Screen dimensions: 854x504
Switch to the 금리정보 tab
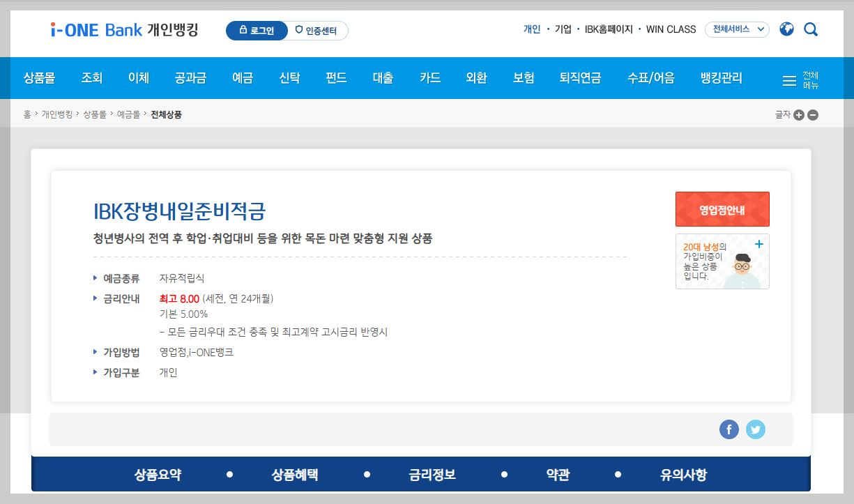[432, 475]
